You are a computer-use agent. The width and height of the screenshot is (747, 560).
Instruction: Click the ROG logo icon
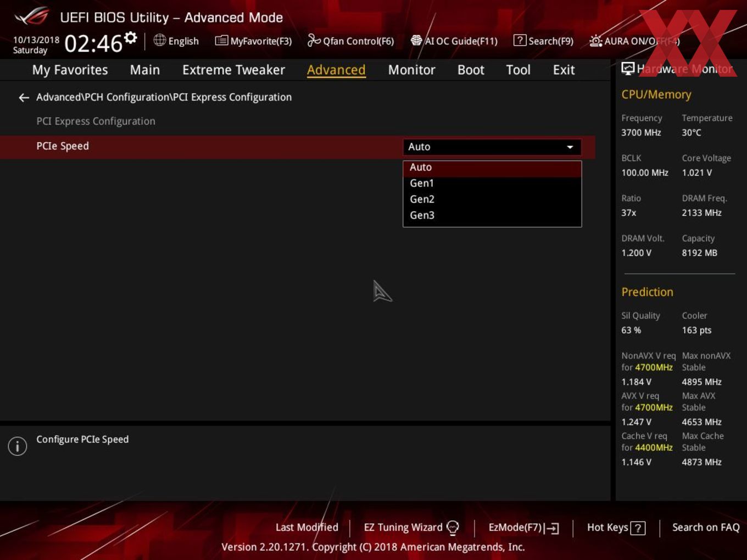point(32,16)
